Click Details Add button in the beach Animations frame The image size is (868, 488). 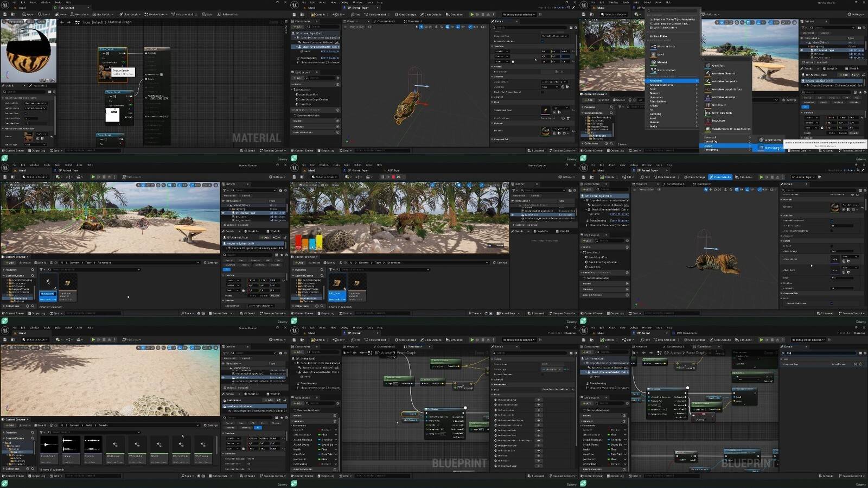265,237
